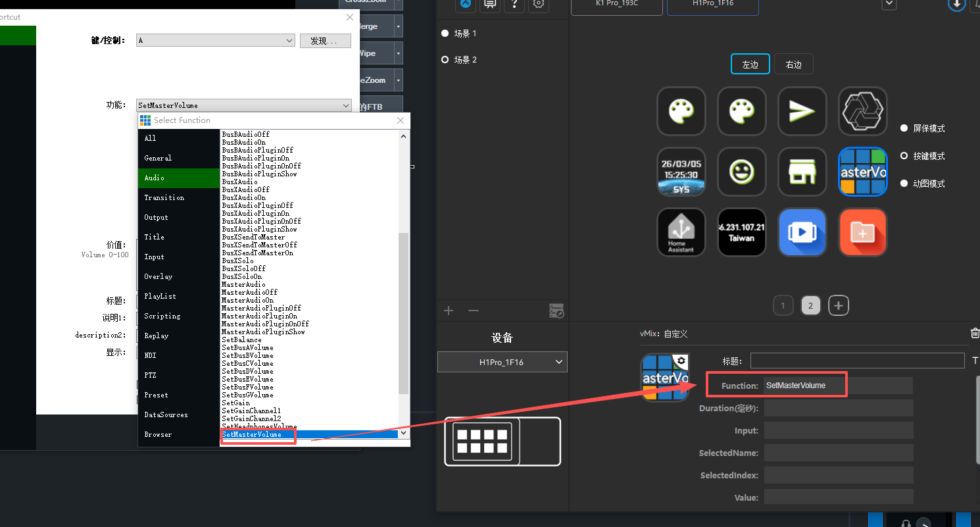Select the 按键模式 radio option
This screenshot has width=980, height=527.
coord(904,156)
